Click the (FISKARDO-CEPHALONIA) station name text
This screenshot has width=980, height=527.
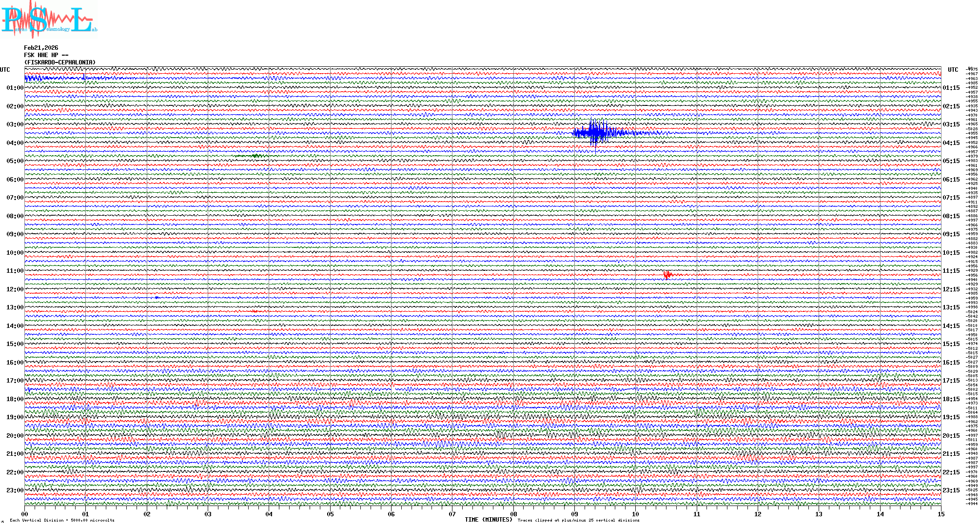pyautogui.click(x=59, y=62)
